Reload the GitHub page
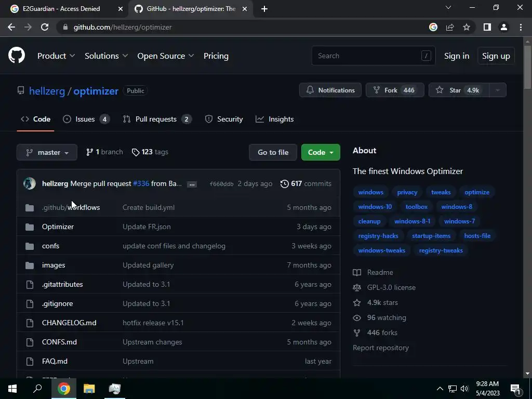Image resolution: width=532 pixels, height=399 pixels. coord(45,27)
